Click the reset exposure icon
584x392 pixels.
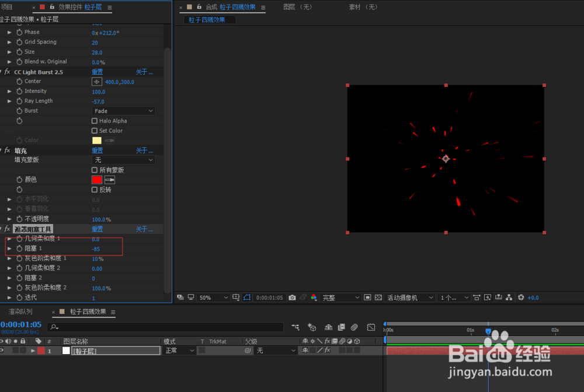521,297
